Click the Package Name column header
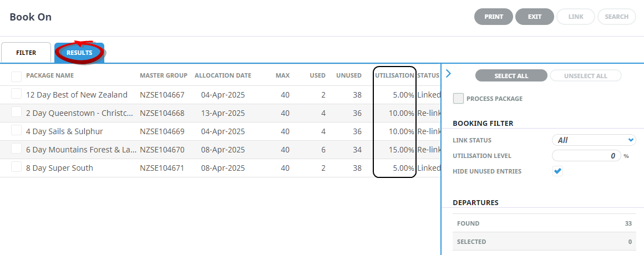 coord(50,75)
